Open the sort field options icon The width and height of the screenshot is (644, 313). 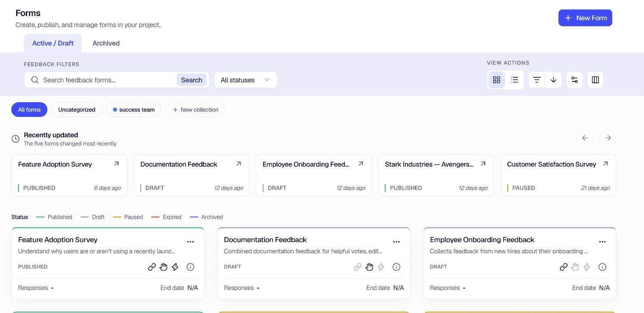pos(536,80)
